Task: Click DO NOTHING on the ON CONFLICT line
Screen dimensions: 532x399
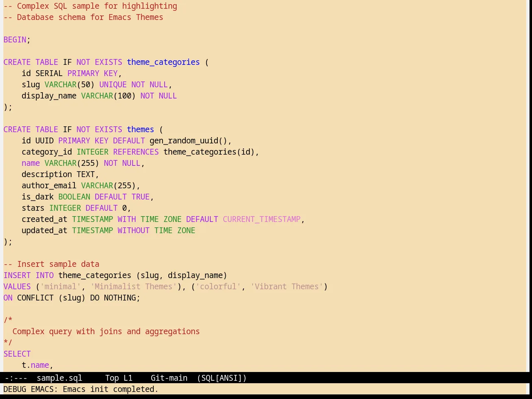Action: pyautogui.click(x=113, y=298)
